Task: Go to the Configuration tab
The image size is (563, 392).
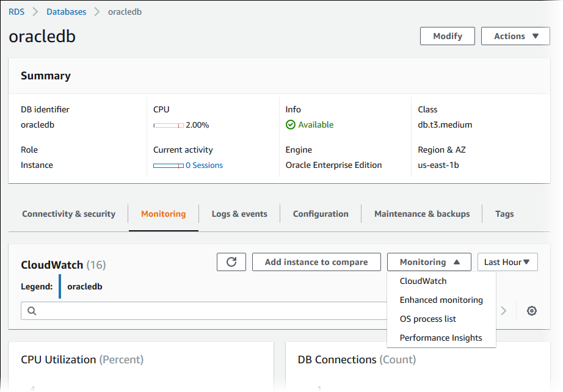Action: point(321,214)
